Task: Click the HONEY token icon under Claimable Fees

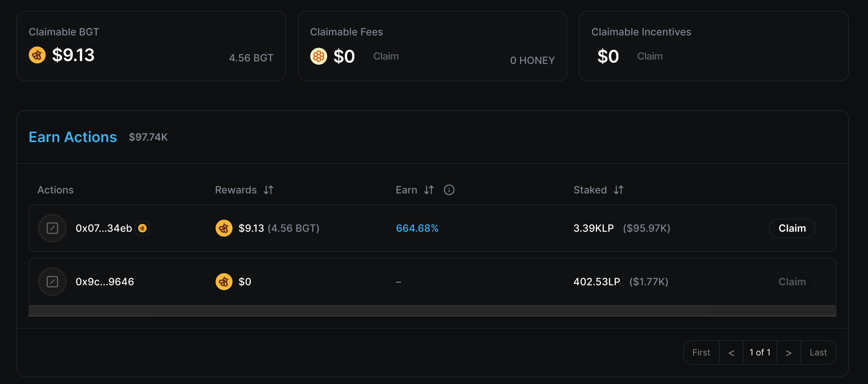Action: [318, 56]
